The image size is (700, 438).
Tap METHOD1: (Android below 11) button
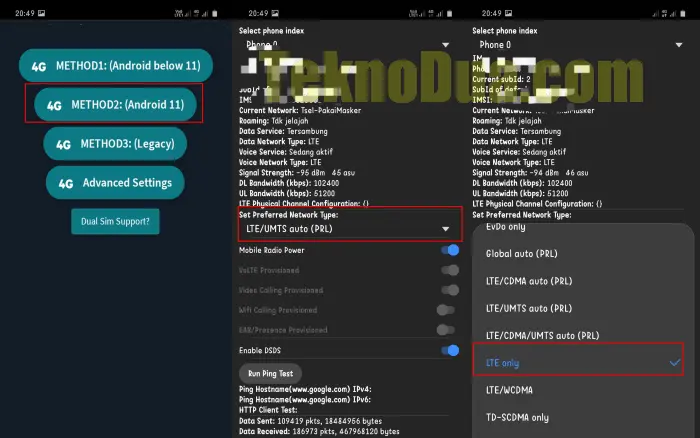pos(116,66)
